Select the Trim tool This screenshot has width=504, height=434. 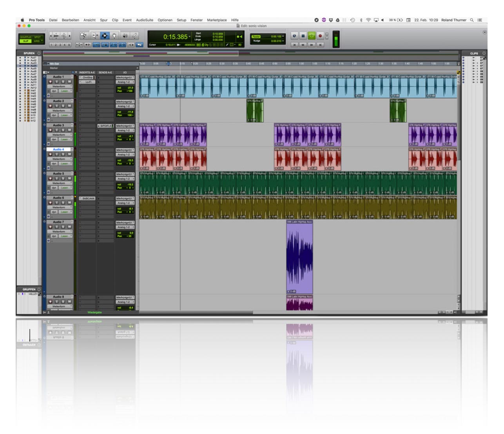94,36
